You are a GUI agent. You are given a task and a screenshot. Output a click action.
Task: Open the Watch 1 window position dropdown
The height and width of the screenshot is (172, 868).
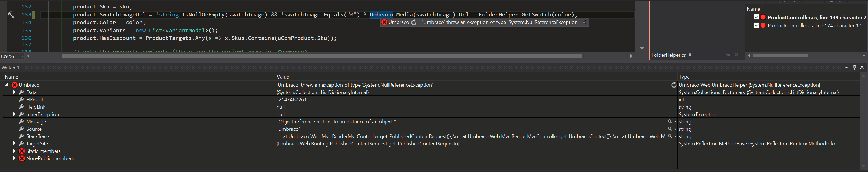tap(846, 67)
